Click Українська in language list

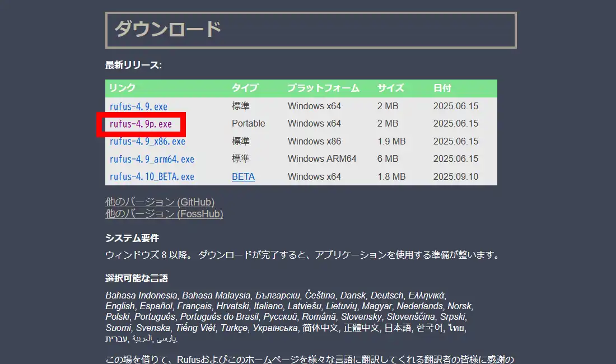click(275, 328)
